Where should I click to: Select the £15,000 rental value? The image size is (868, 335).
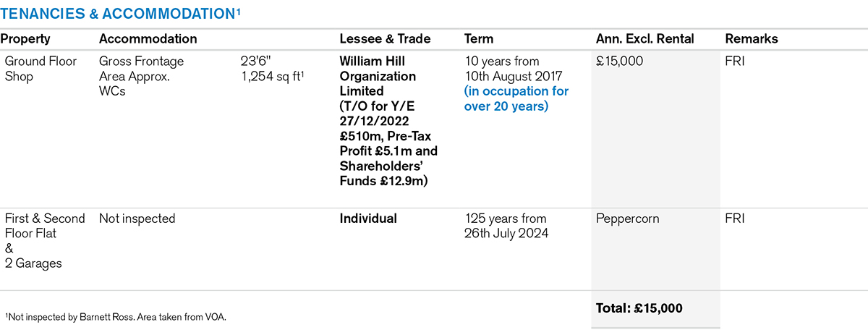[x=619, y=62]
